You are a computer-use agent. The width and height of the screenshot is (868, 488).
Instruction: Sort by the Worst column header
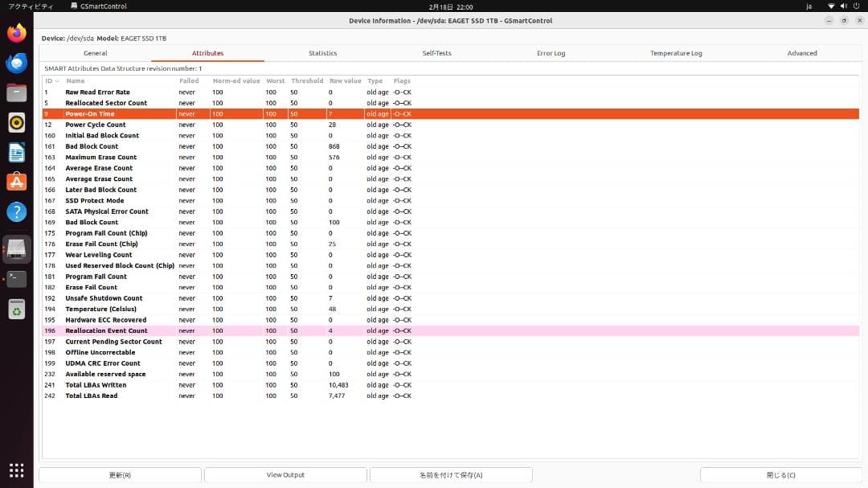275,81
